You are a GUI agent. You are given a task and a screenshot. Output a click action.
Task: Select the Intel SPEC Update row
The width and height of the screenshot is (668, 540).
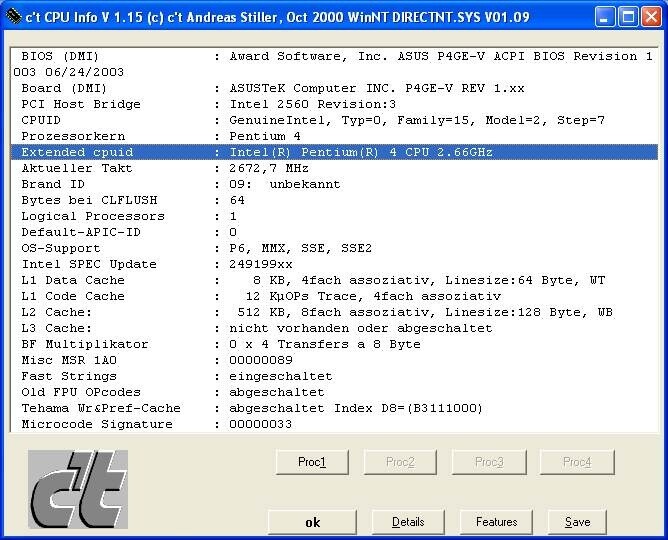[x=334, y=264]
